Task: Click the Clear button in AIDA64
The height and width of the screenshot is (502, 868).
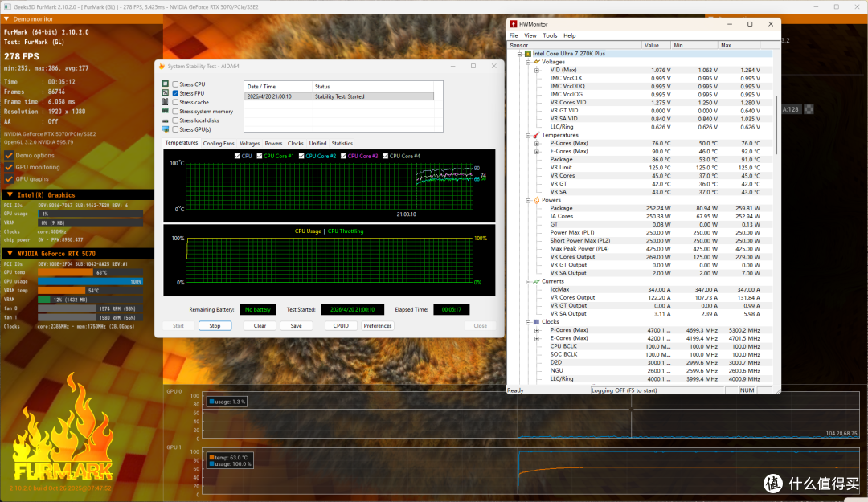Action: pyautogui.click(x=260, y=326)
